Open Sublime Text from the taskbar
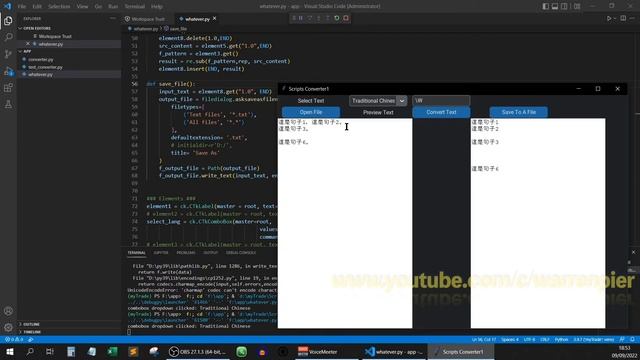 pos(133,351)
